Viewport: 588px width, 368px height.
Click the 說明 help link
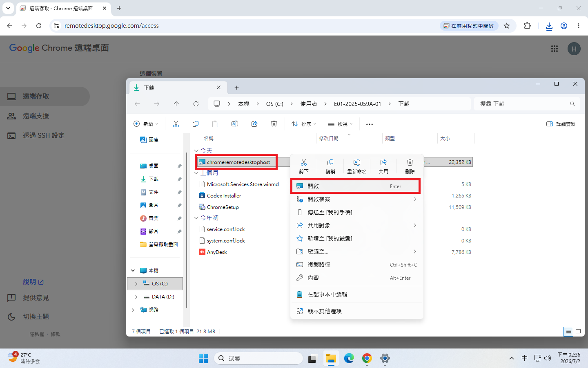tap(33, 282)
